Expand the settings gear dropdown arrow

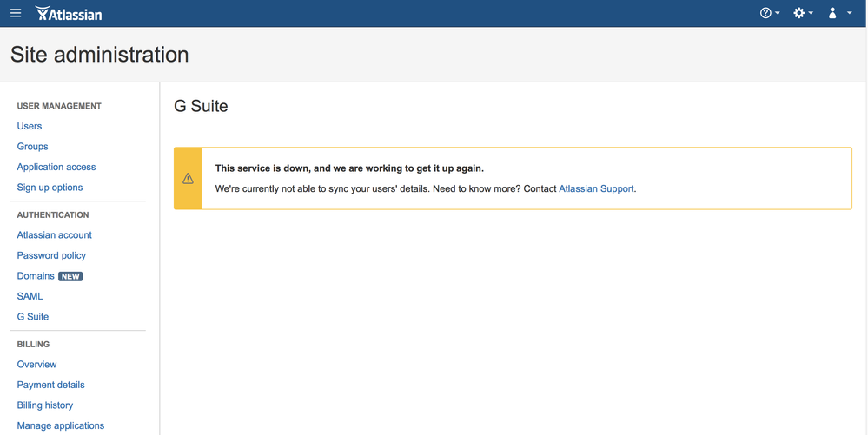click(811, 13)
